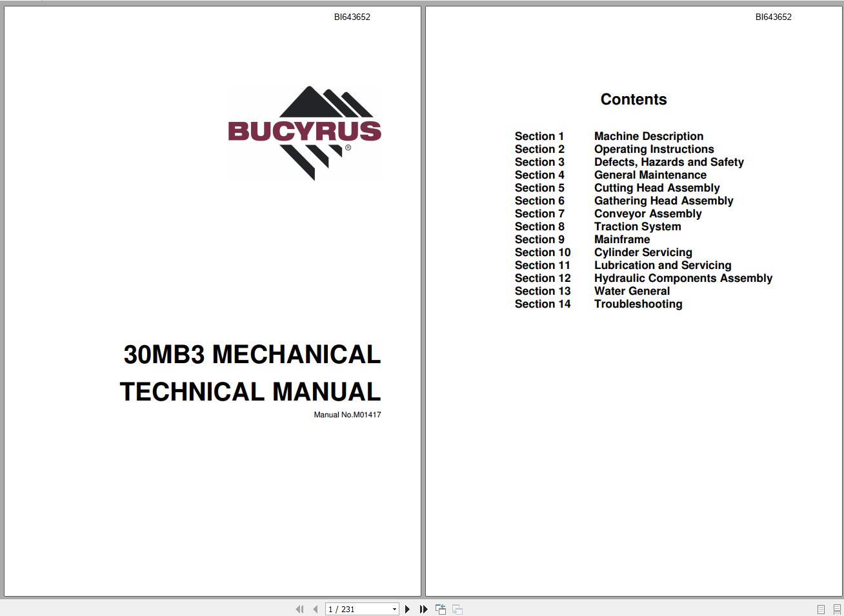Click Section 7 Conveyor Assembly

click(x=608, y=214)
